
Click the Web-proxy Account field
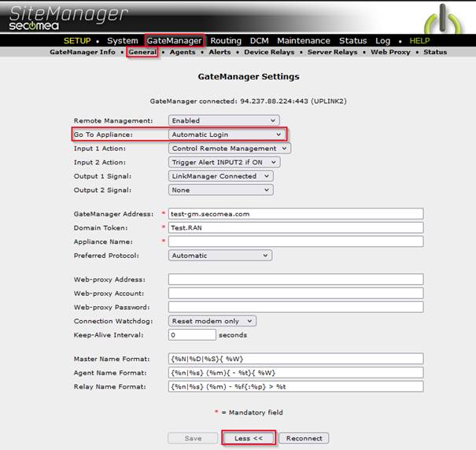296,293
